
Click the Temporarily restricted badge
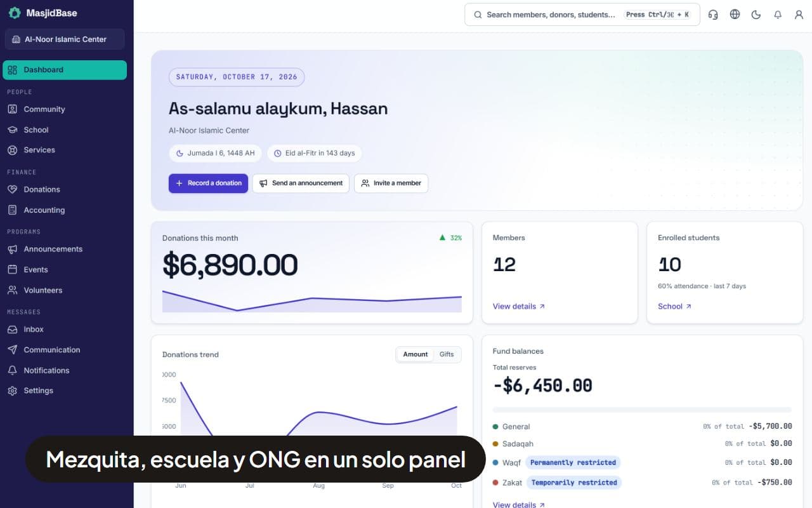[574, 483]
